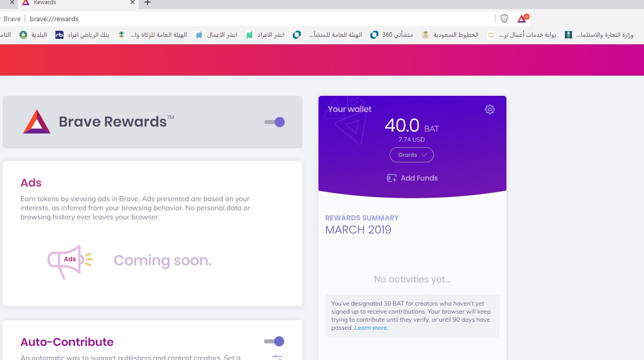Open wallet settings gear icon
The height and width of the screenshot is (360, 644).
(490, 109)
